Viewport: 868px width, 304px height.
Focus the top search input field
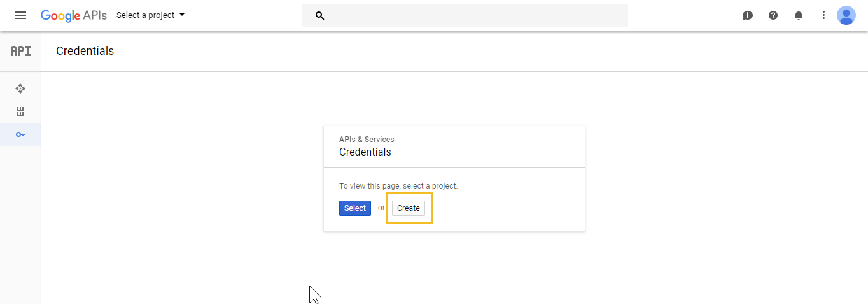pyautogui.click(x=465, y=15)
